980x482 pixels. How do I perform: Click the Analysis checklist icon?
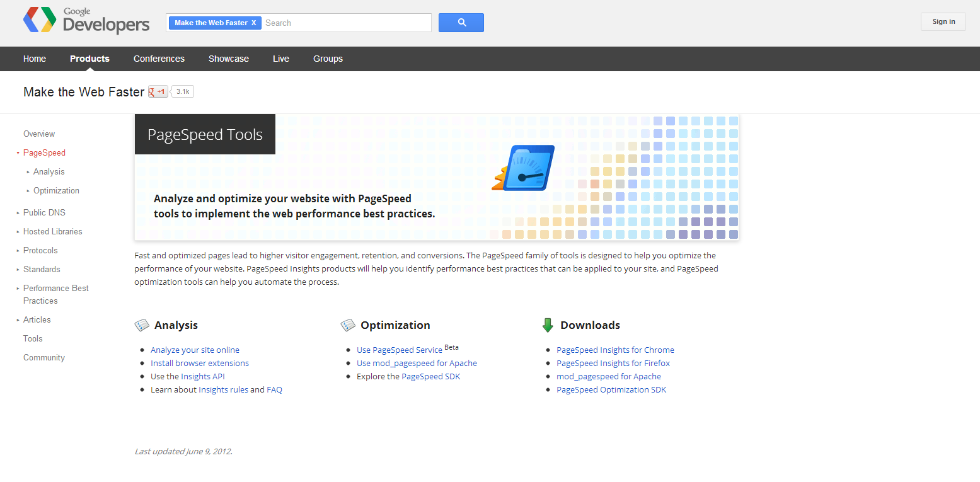142,325
